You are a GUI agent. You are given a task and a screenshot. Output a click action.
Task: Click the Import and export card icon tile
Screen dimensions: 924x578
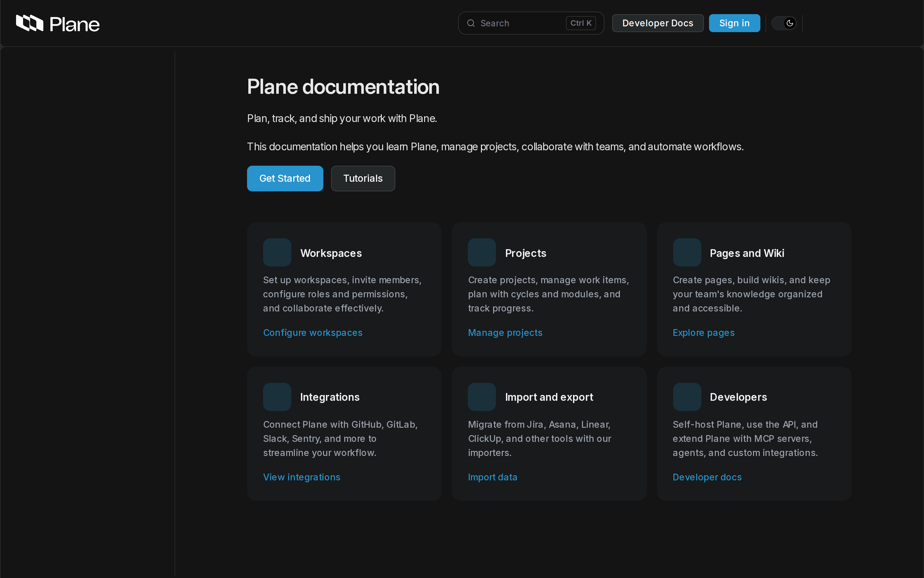tap(482, 397)
